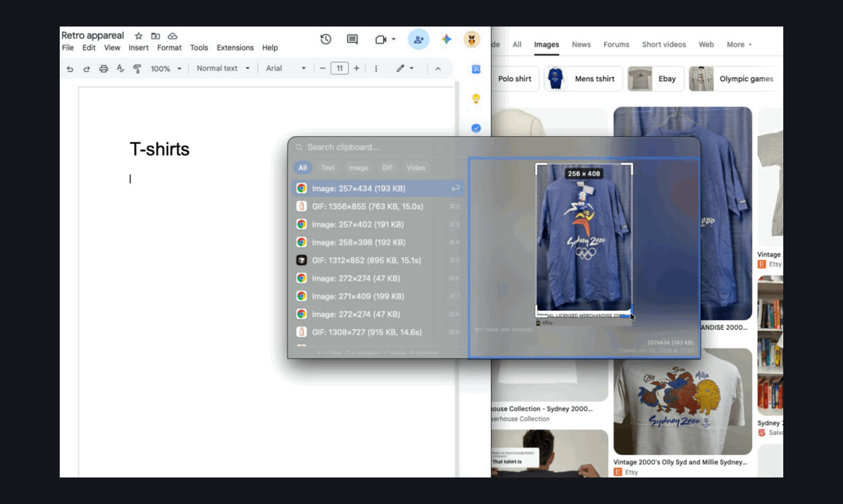843x504 pixels.
Task: Select the All clipboard filter
Action: (x=303, y=168)
